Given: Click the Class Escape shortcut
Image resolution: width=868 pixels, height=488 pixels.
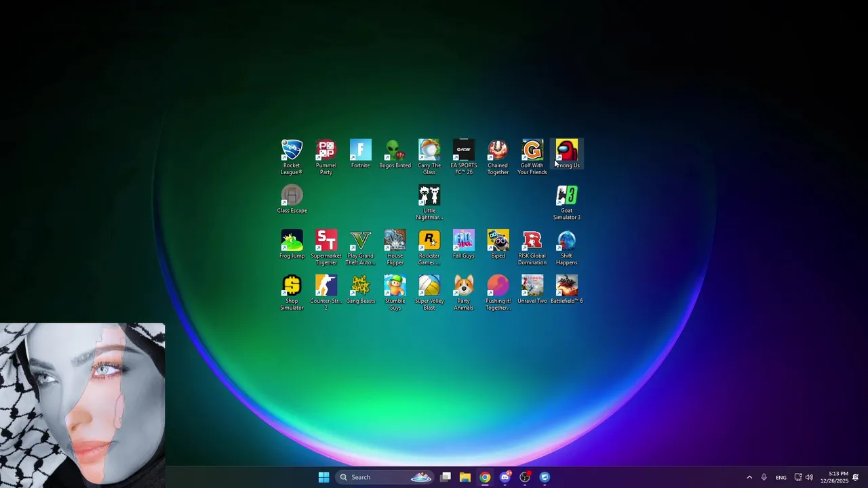Looking at the screenshot, I should pyautogui.click(x=292, y=199).
